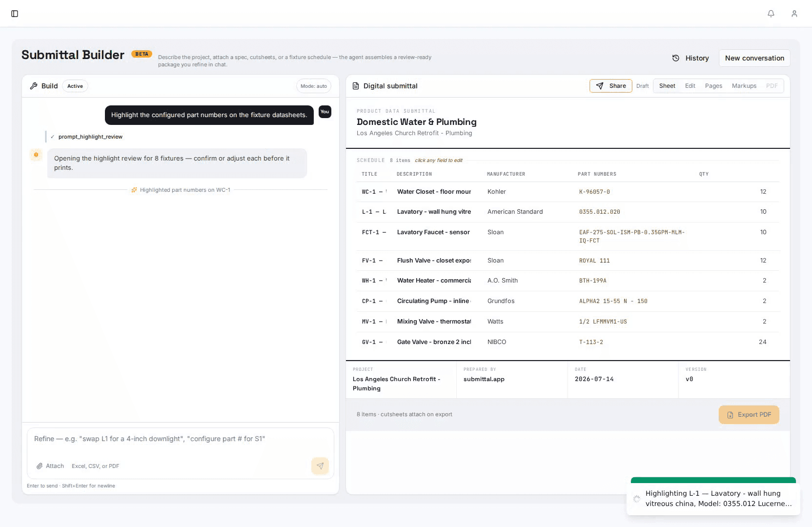812x527 pixels.
Task: Edit part number ALPHA2 15-55 N - 150
Action: click(613, 301)
